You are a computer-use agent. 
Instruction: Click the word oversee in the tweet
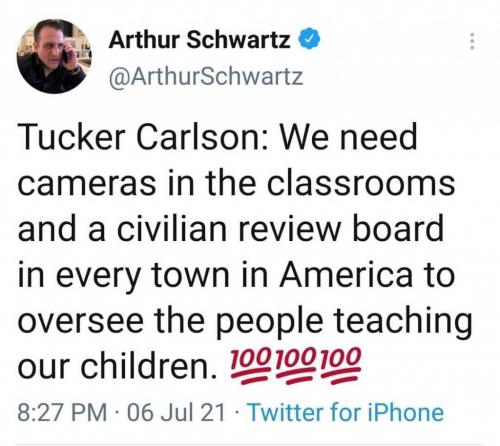click(80, 321)
